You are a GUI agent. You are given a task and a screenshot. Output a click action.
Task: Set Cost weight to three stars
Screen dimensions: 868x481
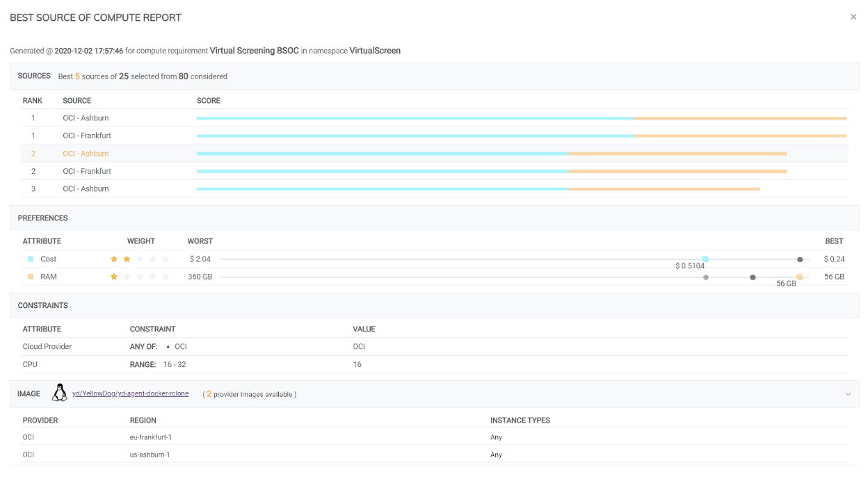click(x=140, y=259)
